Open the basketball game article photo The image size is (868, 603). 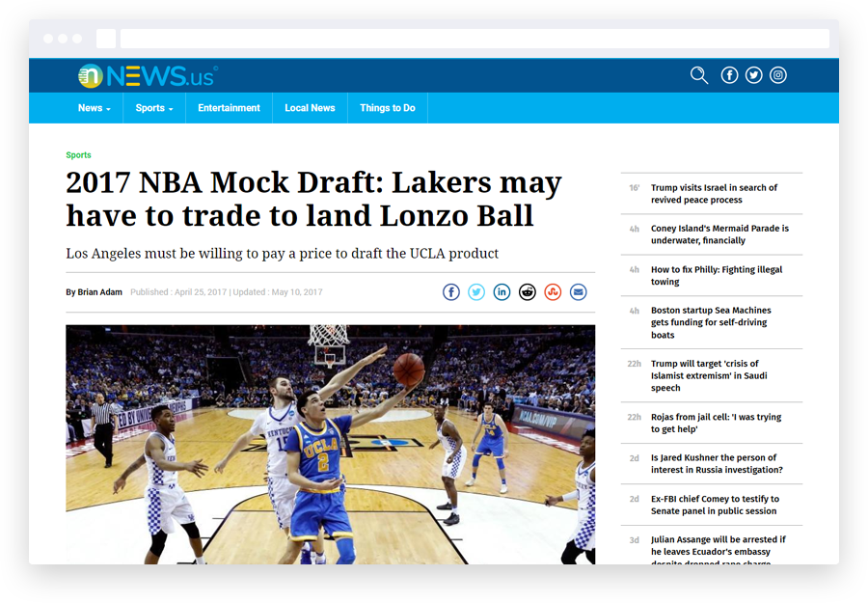point(331,445)
